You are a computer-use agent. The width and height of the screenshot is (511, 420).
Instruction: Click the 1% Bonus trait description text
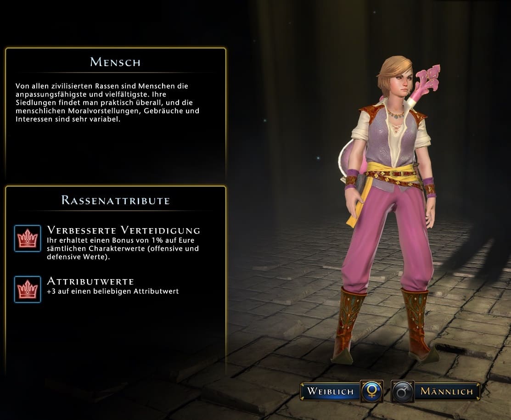point(123,248)
